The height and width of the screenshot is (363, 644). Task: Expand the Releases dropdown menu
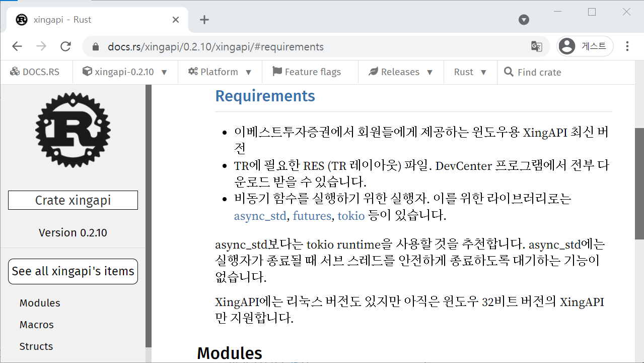401,72
